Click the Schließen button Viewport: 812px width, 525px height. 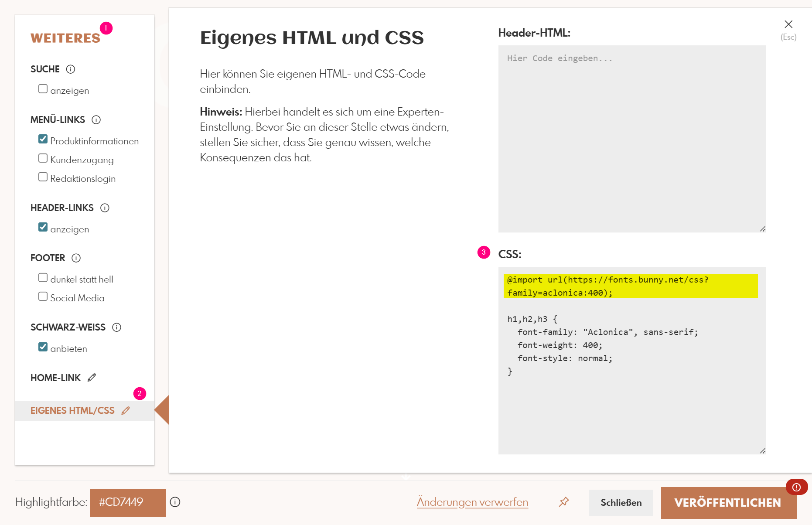click(621, 503)
